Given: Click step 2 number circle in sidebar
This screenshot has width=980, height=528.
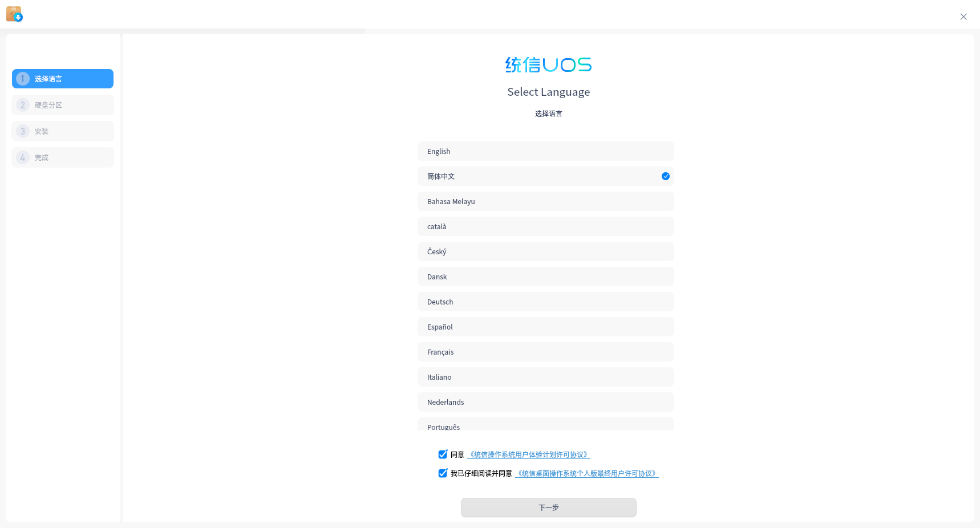Looking at the screenshot, I should tap(23, 105).
